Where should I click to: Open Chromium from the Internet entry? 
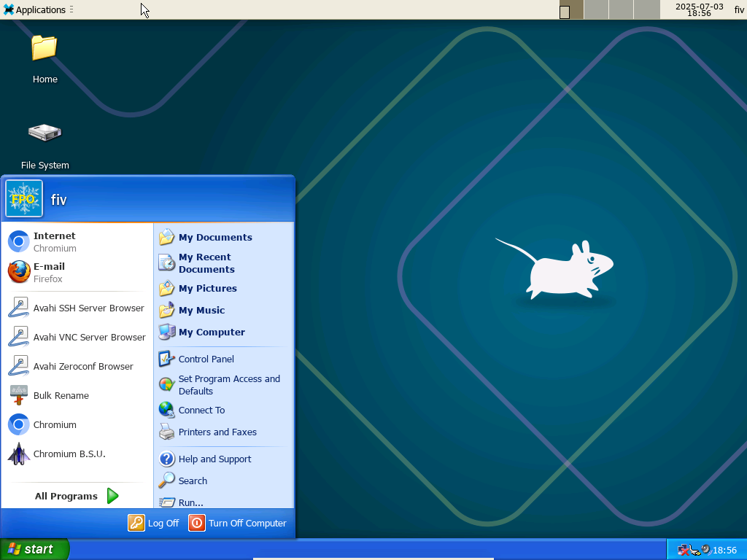pyautogui.click(x=54, y=241)
